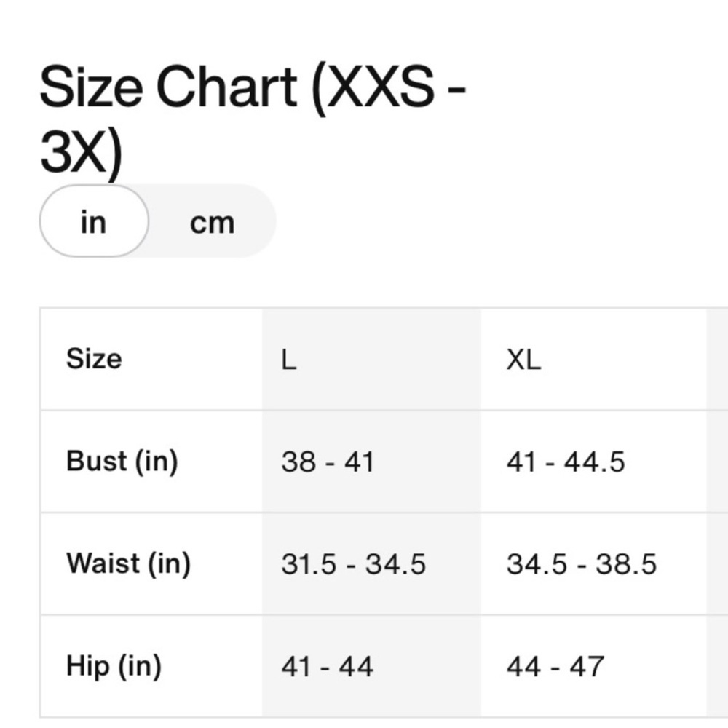Select hip value 44 - 47
The image size is (728, 728).
tap(555, 667)
